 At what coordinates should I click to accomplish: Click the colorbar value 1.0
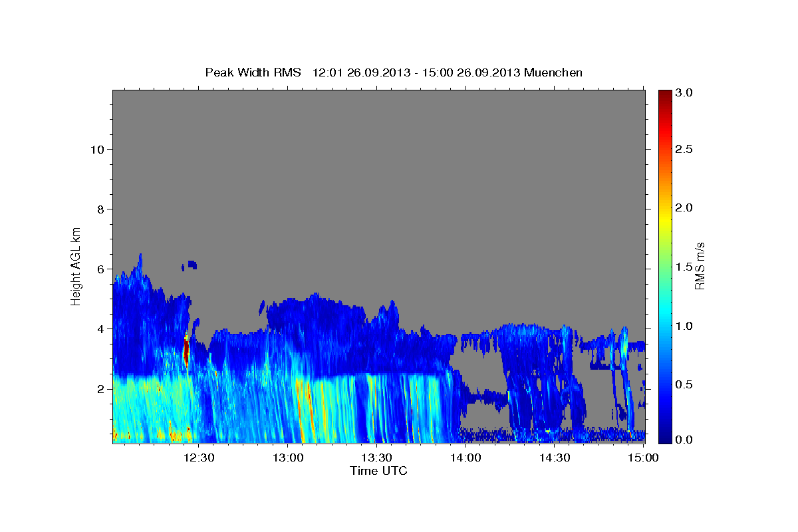click(x=685, y=326)
